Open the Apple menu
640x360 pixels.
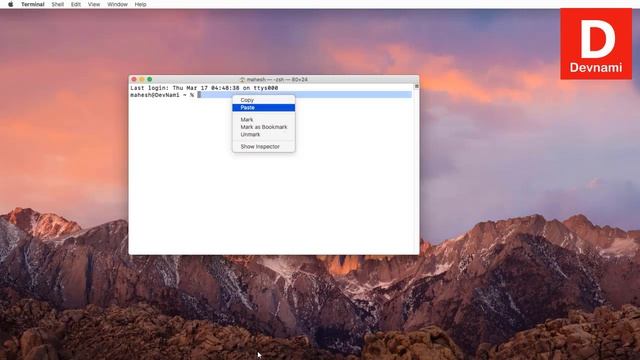tap(11, 4)
